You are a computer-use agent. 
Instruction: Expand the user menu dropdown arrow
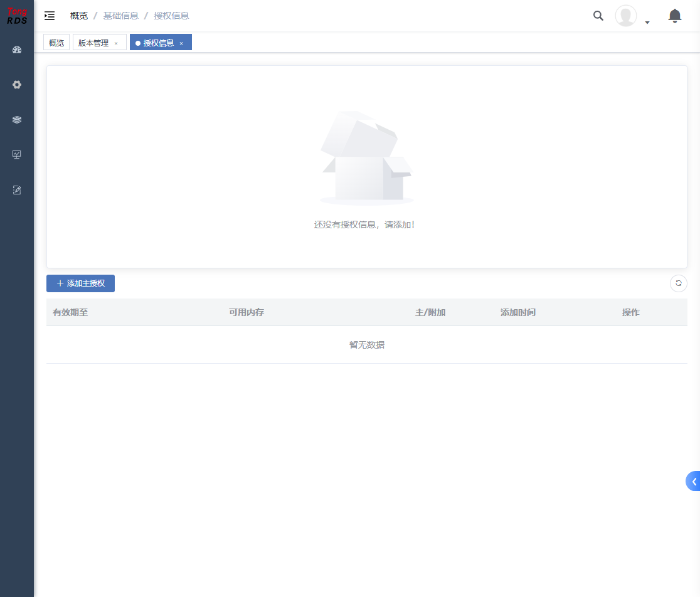click(x=647, y=23)
